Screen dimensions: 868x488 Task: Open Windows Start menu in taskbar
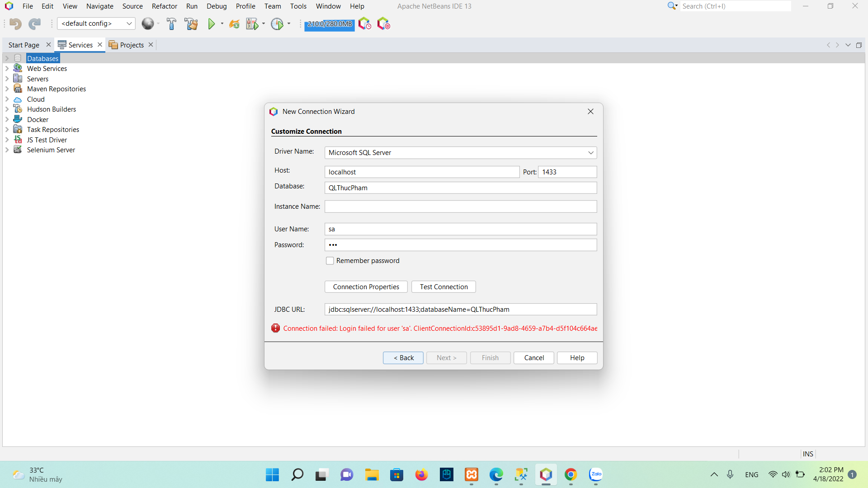[x=272, y=474]
